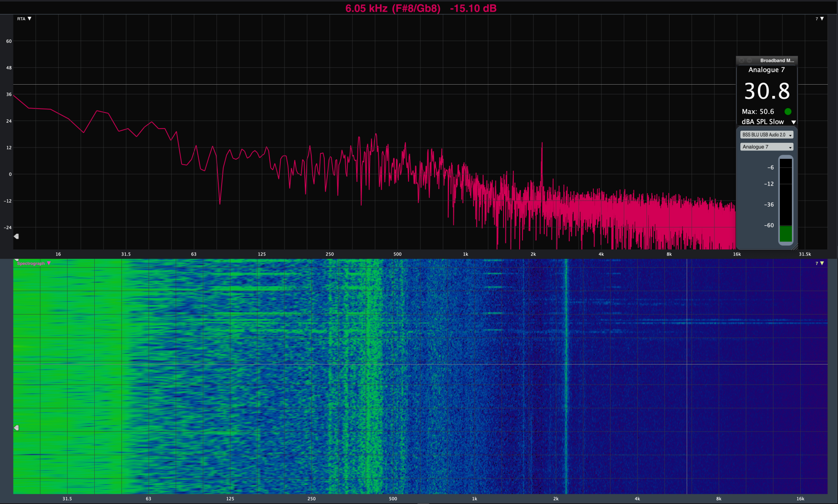Expand the dBA SPL Slow metering menu
This screenshot has width=838, height=504.
point(793,122)
